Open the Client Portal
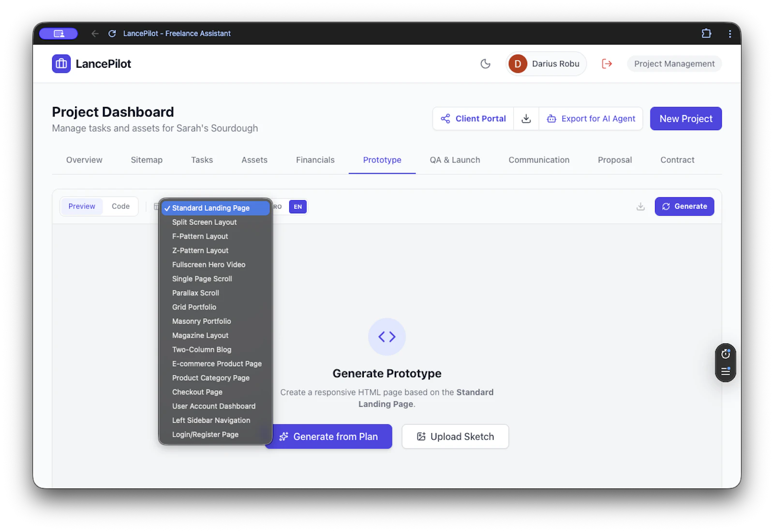 click(473, 118)
